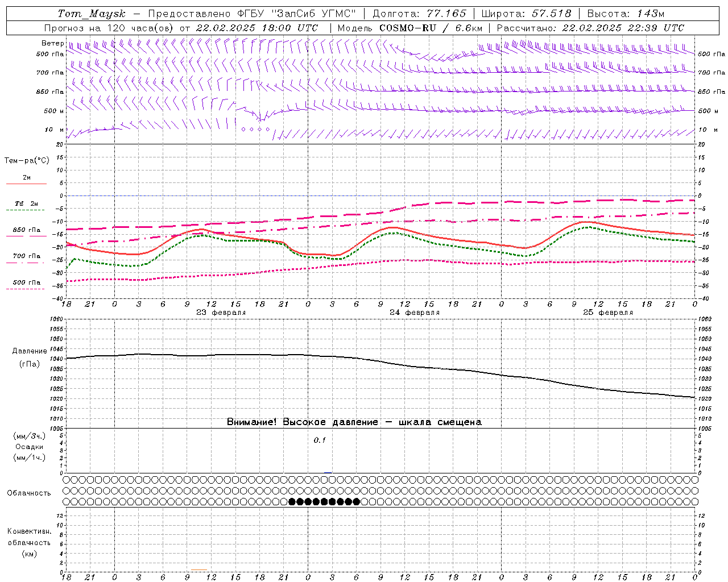This screenshot has height=582, width=728.
Task: Click the 0.1 precipitation value
Action: 320,440
